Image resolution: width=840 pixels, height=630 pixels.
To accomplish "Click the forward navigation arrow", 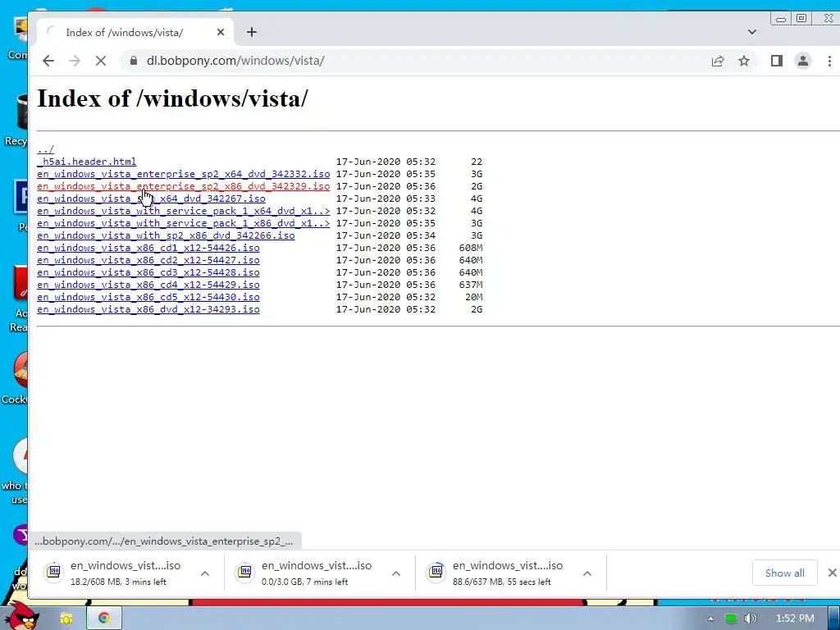I will pos(75,61).
